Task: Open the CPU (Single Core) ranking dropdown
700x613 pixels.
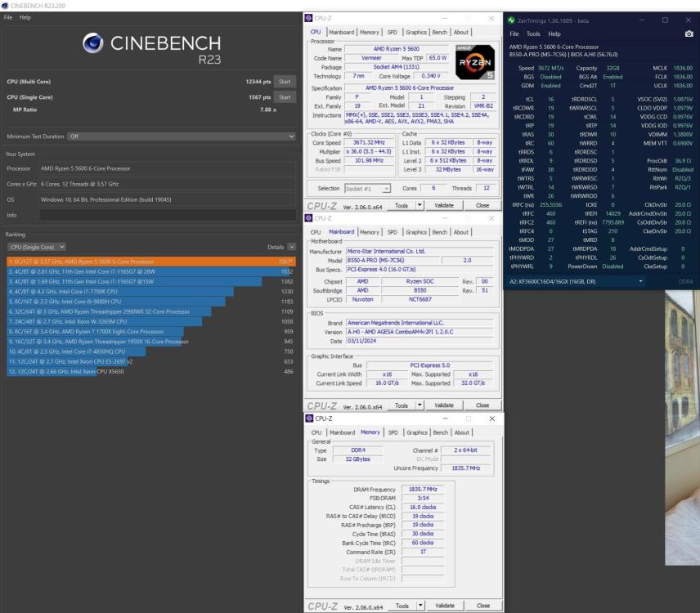Action: point(37,247)
